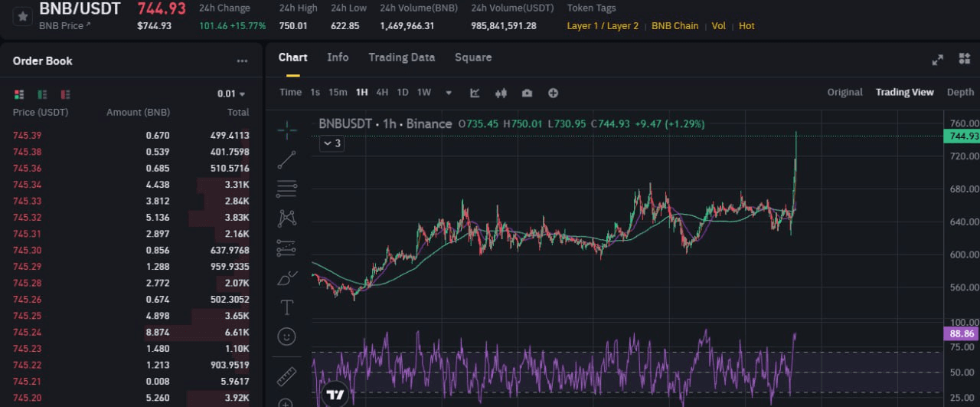Click the Layer 1 / Layer 2 tag
The image size is (980, 407).
click(x=603, y=26)
